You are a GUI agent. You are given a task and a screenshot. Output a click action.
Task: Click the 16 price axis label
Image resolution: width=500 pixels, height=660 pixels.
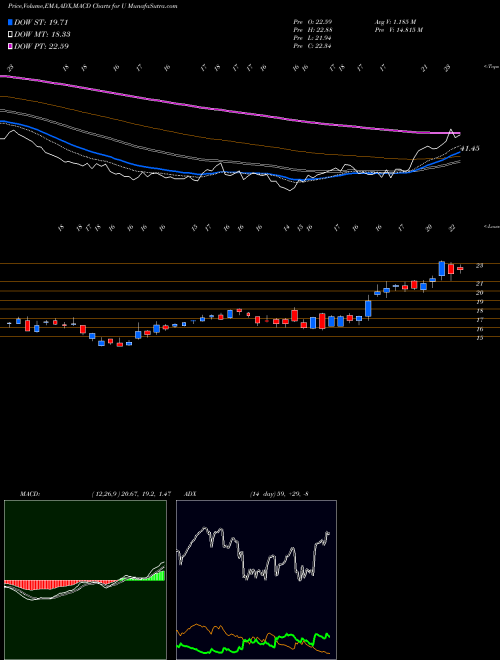tap(479, 329)
